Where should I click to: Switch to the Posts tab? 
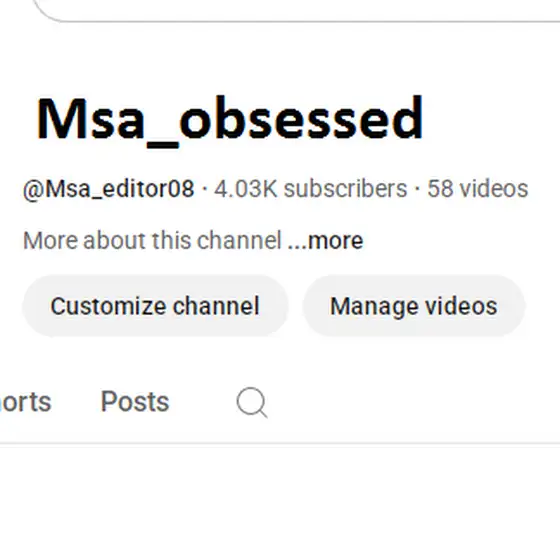135,401
